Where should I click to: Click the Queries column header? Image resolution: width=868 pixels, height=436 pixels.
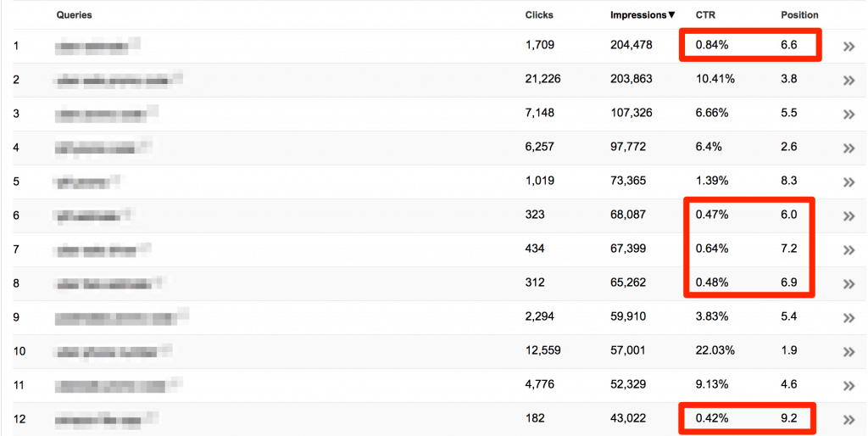(75, 15)
